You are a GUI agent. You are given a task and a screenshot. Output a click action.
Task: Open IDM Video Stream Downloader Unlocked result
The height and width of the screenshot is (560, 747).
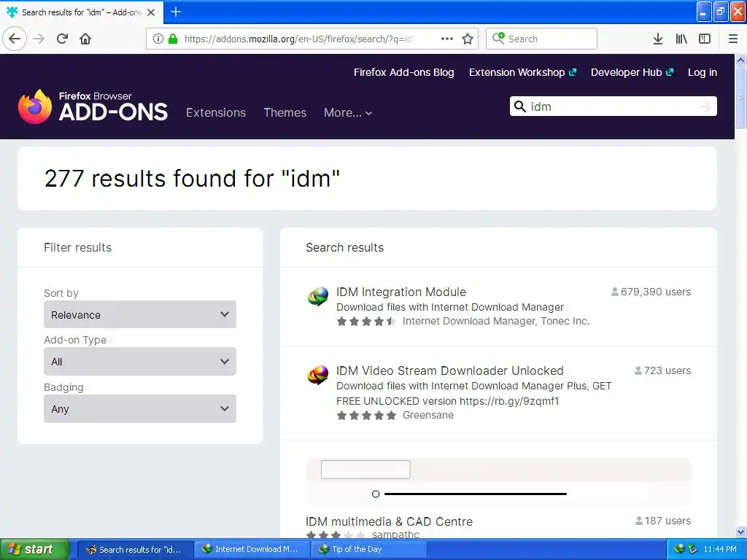point(449,370)
